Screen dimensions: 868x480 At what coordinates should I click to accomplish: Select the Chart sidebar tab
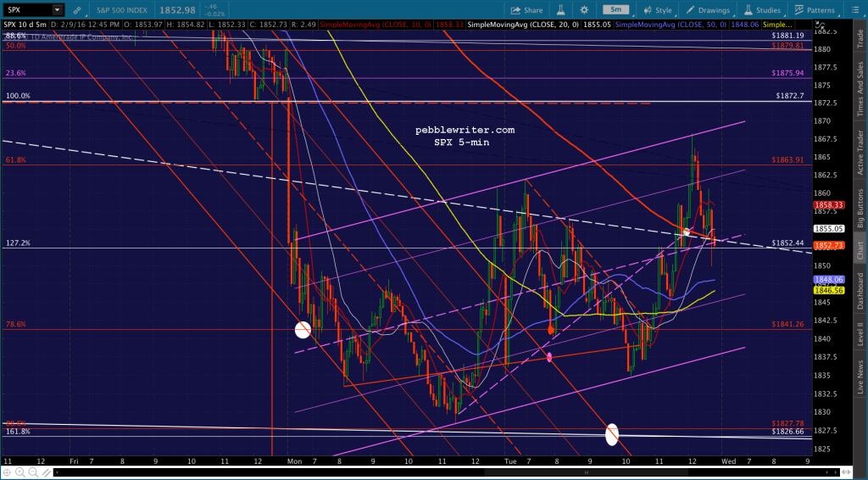click(x=860, y=249)
